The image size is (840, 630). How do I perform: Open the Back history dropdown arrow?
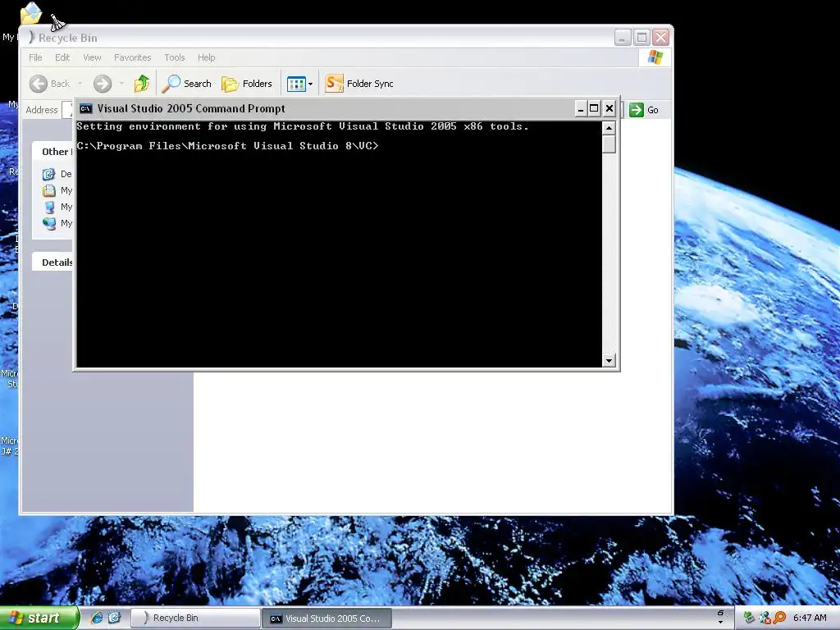[x=80, y=84]
